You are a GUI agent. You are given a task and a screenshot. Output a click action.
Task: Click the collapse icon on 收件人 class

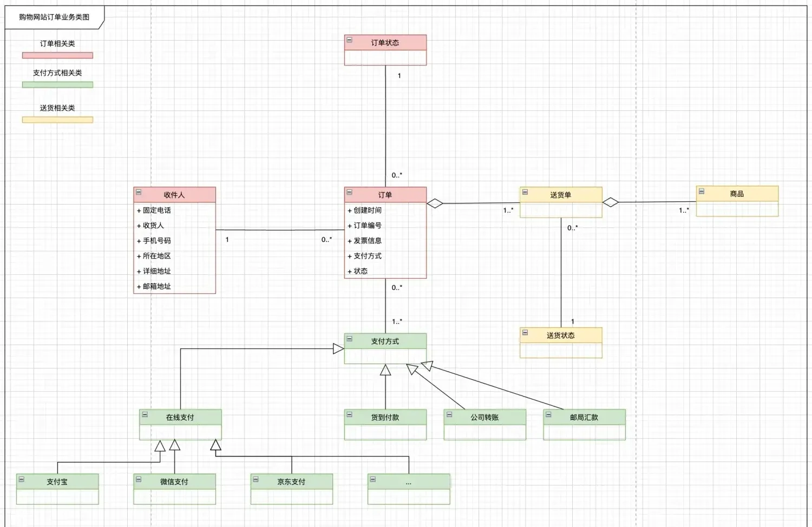click(x=139, y=192)
